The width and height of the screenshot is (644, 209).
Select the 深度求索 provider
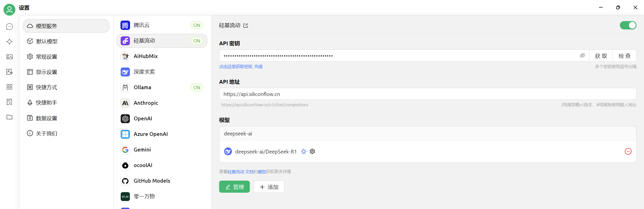(162, 72)
